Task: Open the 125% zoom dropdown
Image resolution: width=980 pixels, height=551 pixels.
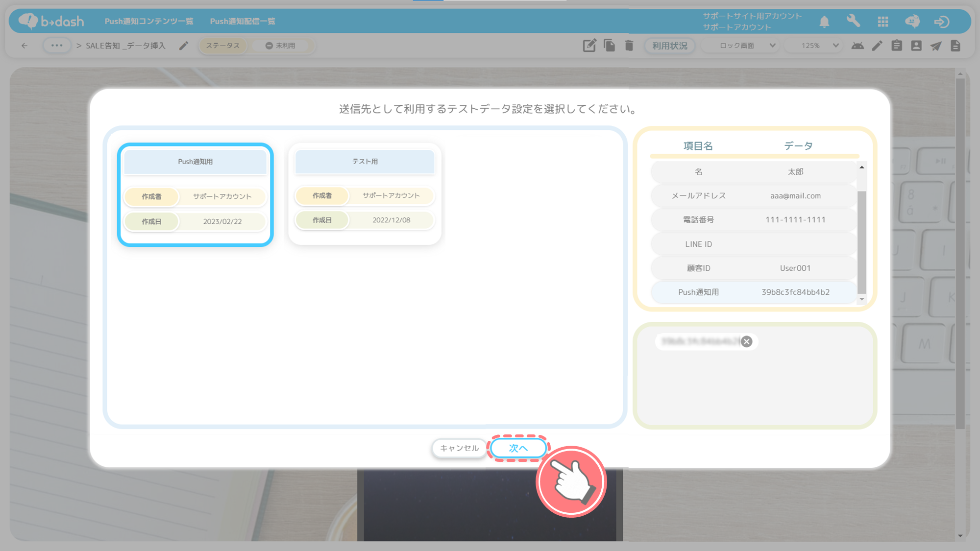Action: (x=819, y=46)
